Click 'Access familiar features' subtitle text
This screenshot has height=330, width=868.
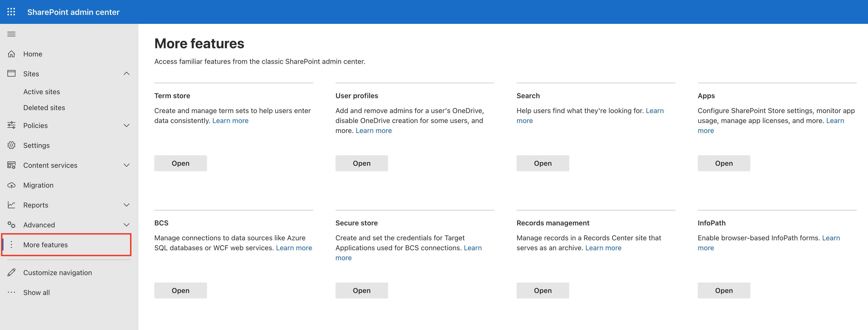260,61
